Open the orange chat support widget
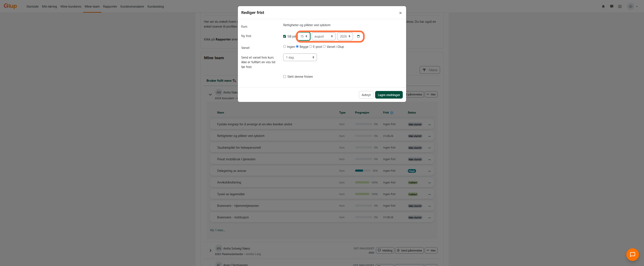Screen dimensions: 644x266 (632, 254)
